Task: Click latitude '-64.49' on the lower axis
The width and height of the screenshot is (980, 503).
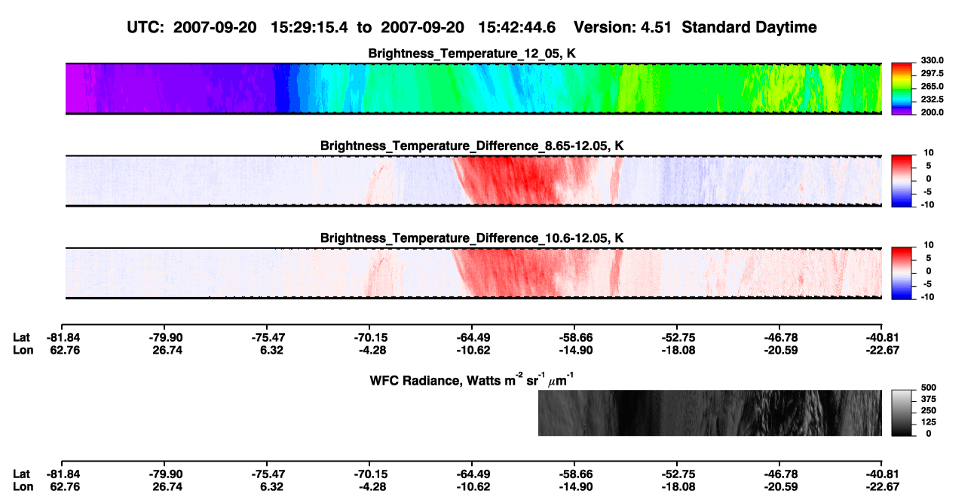Action: [472, 474]
